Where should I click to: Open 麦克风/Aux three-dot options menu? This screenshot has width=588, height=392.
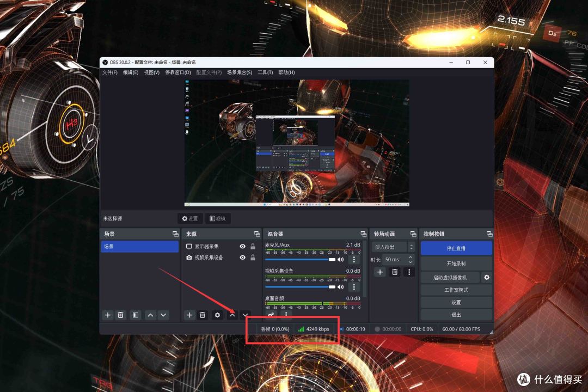coord(354,260)
